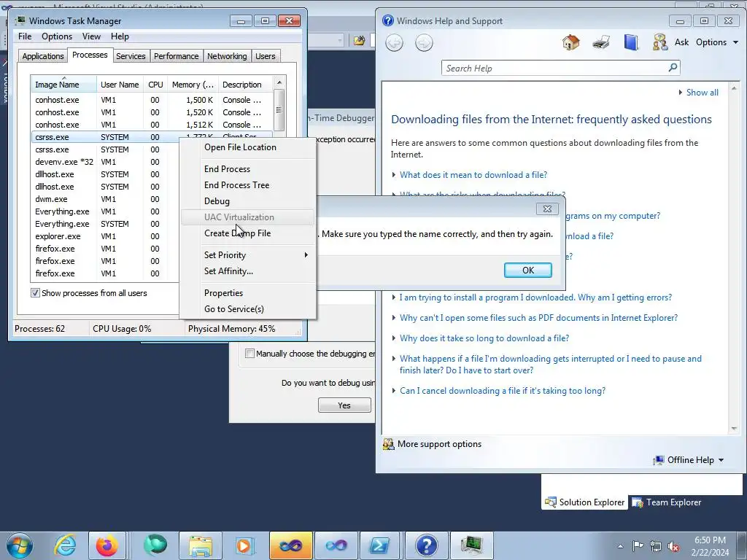Expand Set Priority submenu
Viewport: 747px width, 560px height.
point(248,254)
